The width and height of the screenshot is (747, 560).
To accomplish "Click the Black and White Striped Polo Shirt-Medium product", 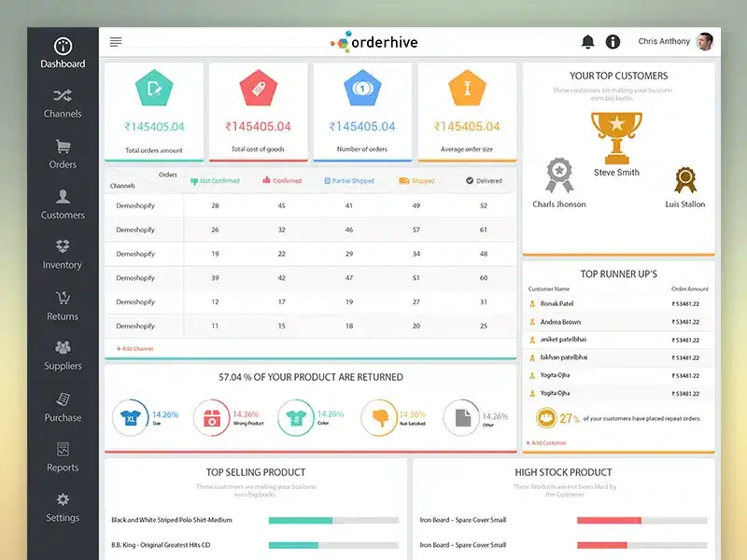I will click(x=172, y=520).
